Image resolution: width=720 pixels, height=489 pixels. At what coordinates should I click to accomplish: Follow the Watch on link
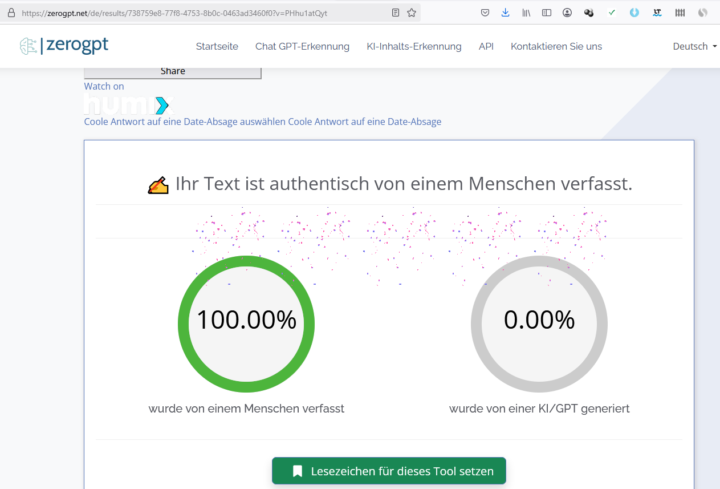click(x=104, y=86)
